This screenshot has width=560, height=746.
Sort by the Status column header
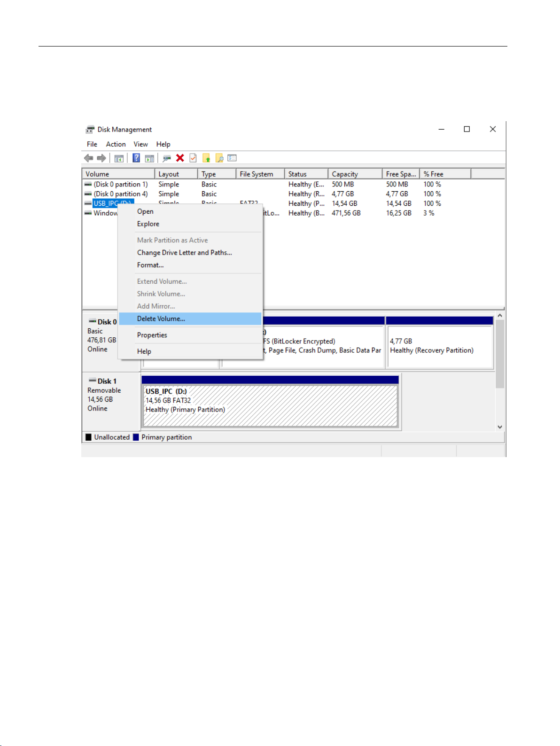(306, 174)
